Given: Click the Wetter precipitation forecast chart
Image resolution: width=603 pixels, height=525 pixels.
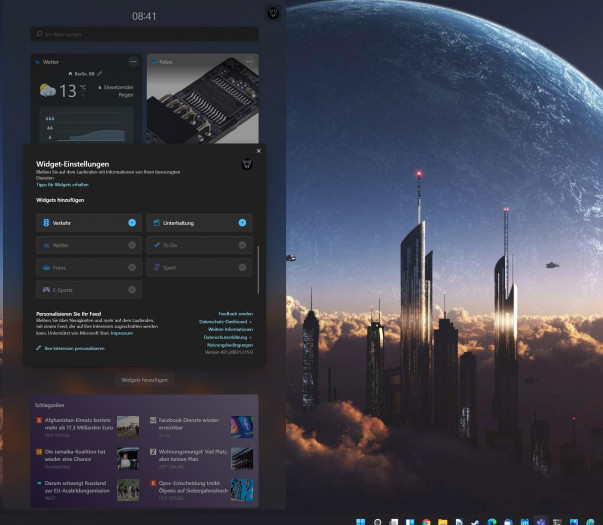Looking at the screenshot, I should (87, 125).
